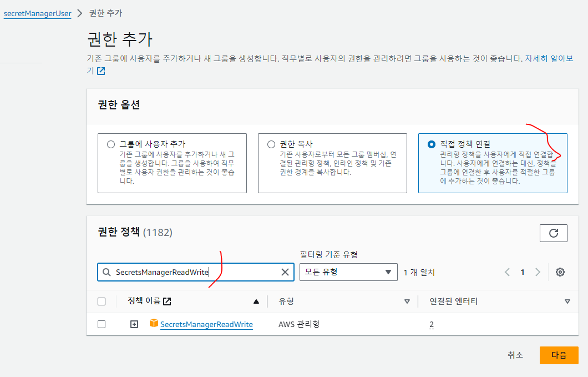Click the orange policy box icon

(154, 323)
